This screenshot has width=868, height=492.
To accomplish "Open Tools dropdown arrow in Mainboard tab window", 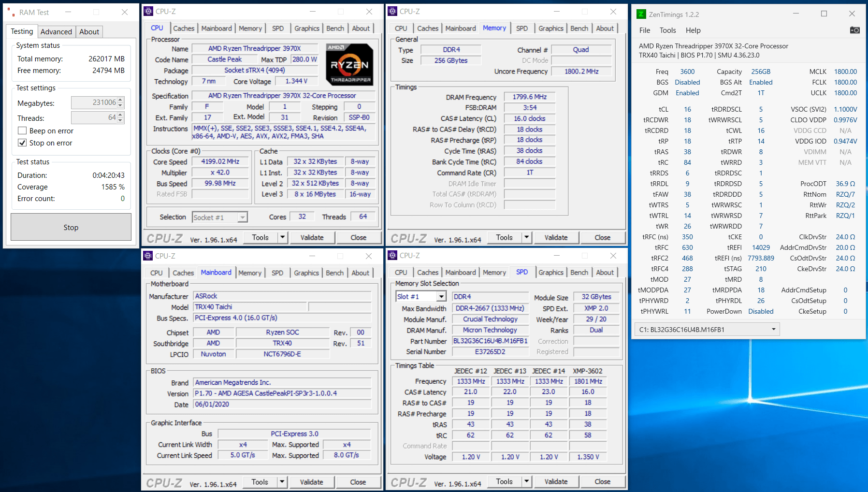I will tap(282, 482).
